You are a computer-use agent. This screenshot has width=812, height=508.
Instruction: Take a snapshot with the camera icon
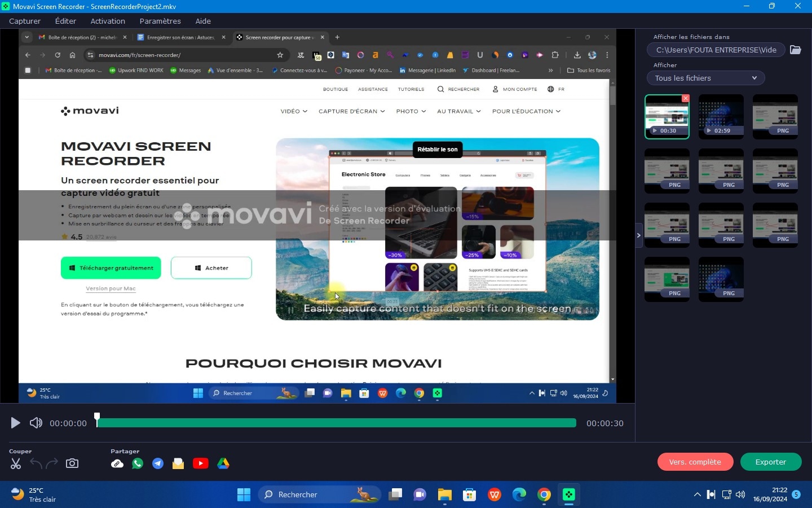pyautogui.click(x=72, y=463)
